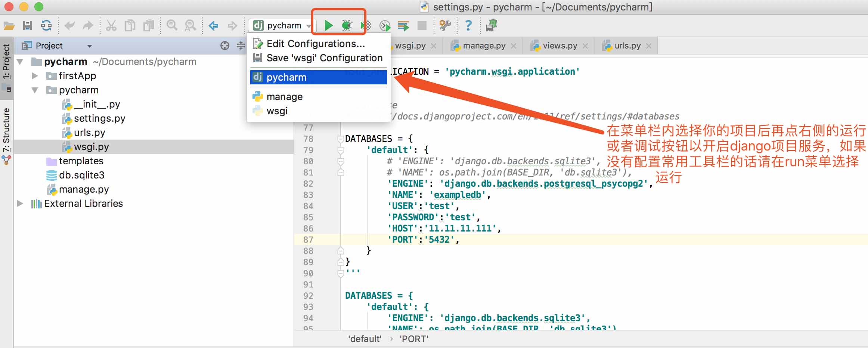Select the pycharm Django configuration
Image resolution: width=868 pixels, height=348 pixels.
(x=319, y=77)
